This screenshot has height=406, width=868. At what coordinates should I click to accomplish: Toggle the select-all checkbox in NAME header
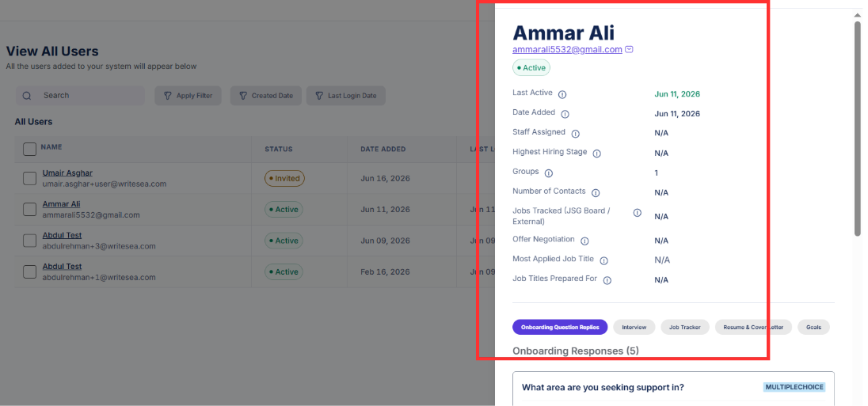(29, 149)
